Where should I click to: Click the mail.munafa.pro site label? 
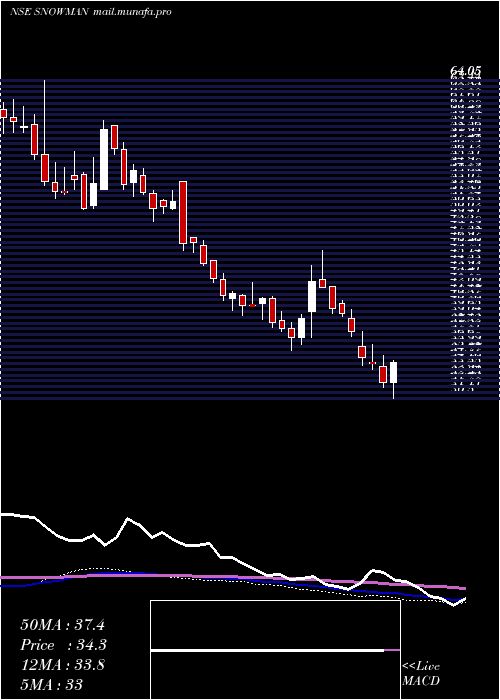133,12
